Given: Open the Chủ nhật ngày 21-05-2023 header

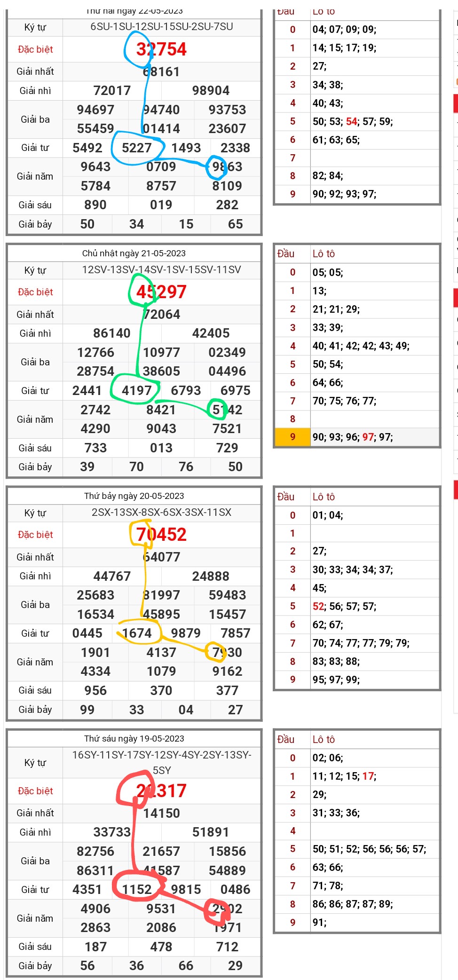Looking at the screenshot, I should pyautogui.click(x=134, y=253).
